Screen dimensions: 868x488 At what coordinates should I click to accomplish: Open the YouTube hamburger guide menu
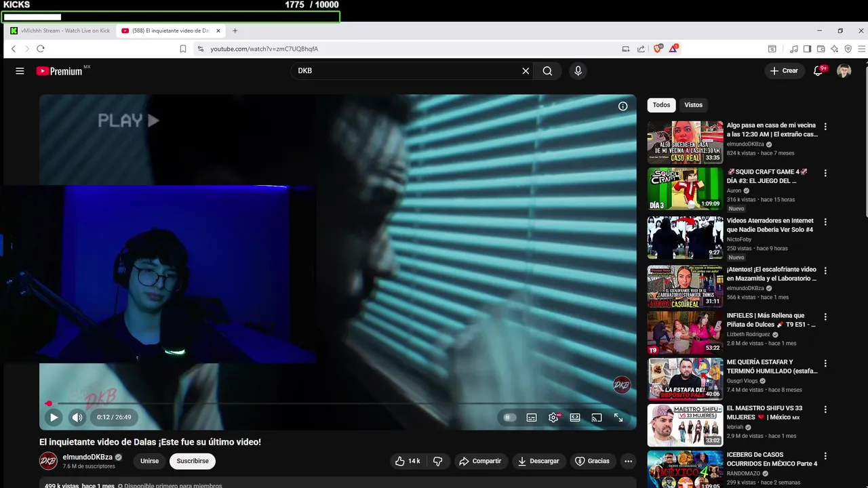[x=20, y=71]
